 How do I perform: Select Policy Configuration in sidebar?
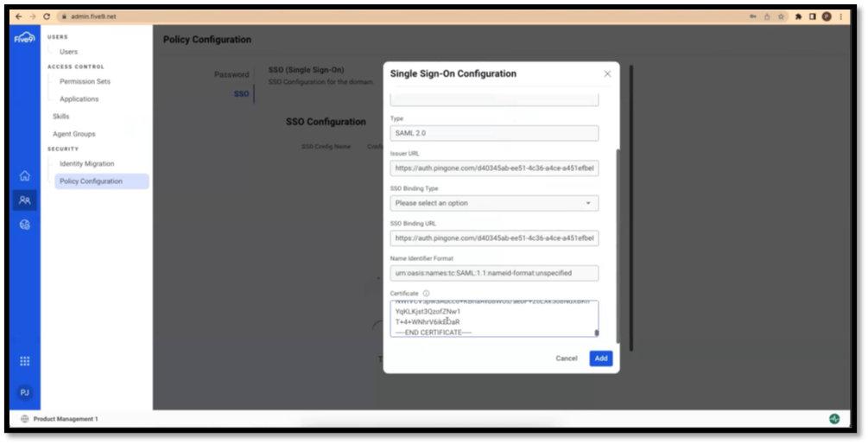[102, 181]
